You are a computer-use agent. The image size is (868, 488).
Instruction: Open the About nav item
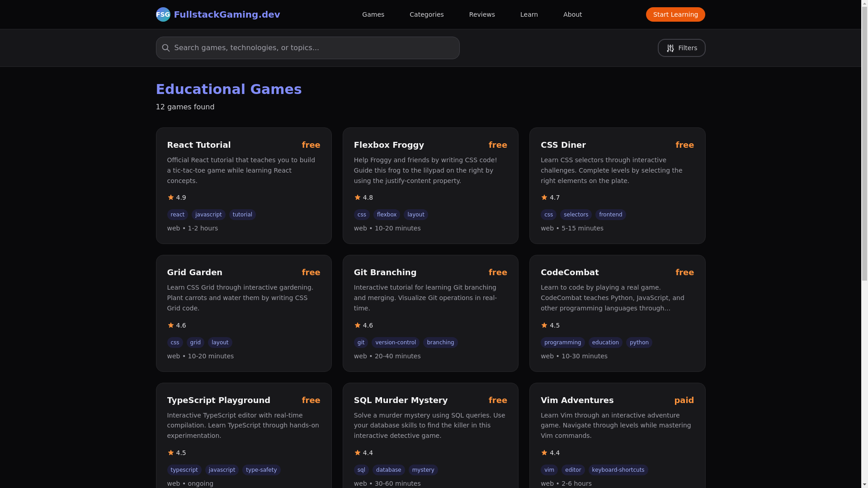pyautogui.click(x=572, y=14)
